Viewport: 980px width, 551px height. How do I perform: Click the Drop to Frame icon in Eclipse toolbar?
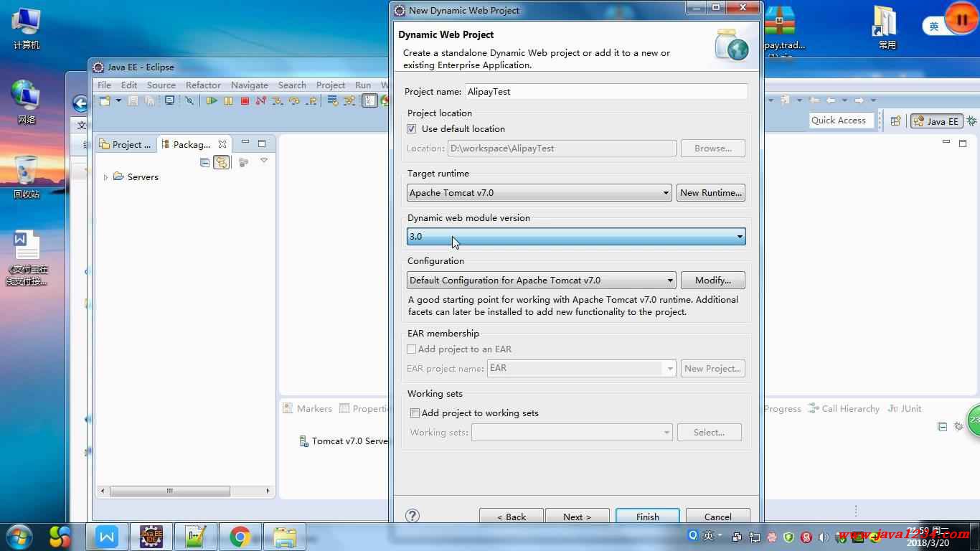(333, 101)
